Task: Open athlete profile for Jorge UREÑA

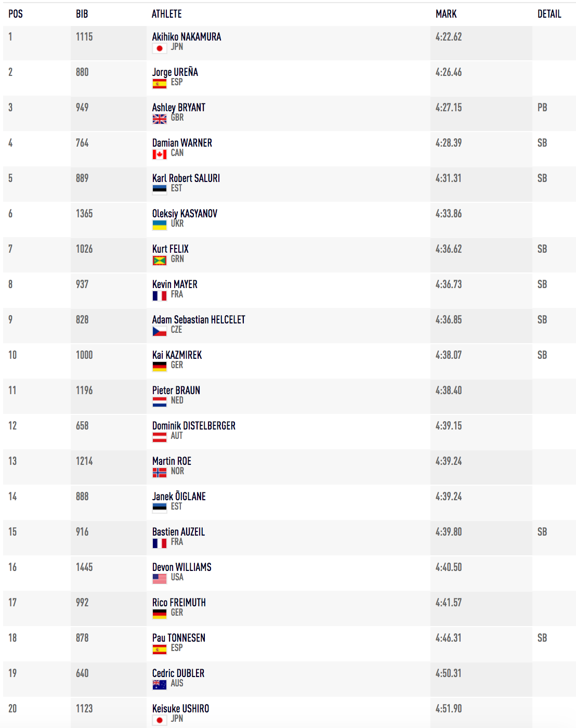Action: tap(175, 72)
